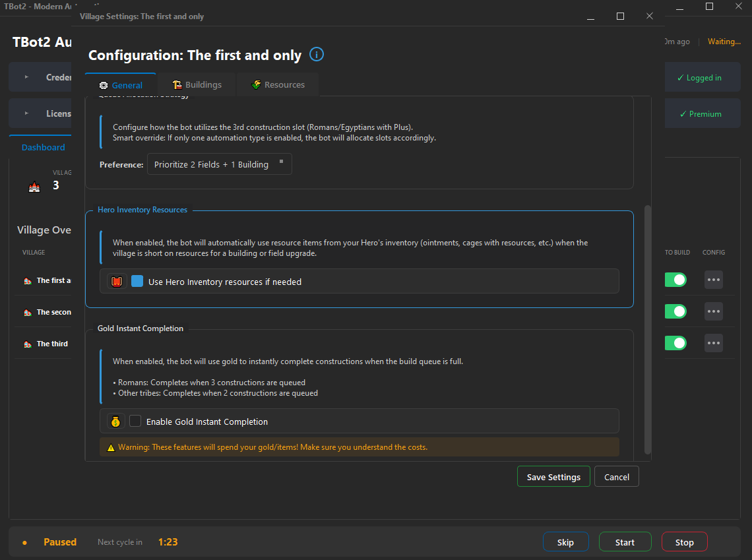Click the village icon in Dashboard summary
The height and width of the screenshot is (560, 752).
click(x=34, y=187)
